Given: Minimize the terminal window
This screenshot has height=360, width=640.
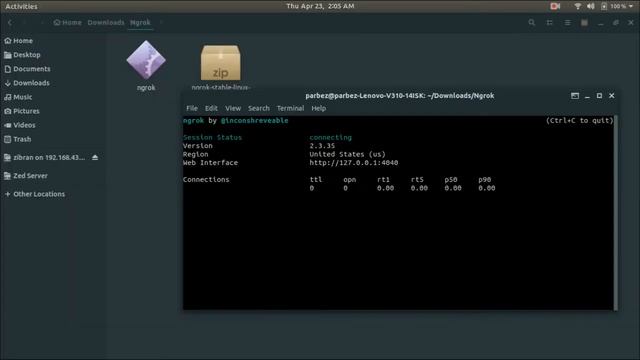Looking at the screenshot, I should [587, 96].
